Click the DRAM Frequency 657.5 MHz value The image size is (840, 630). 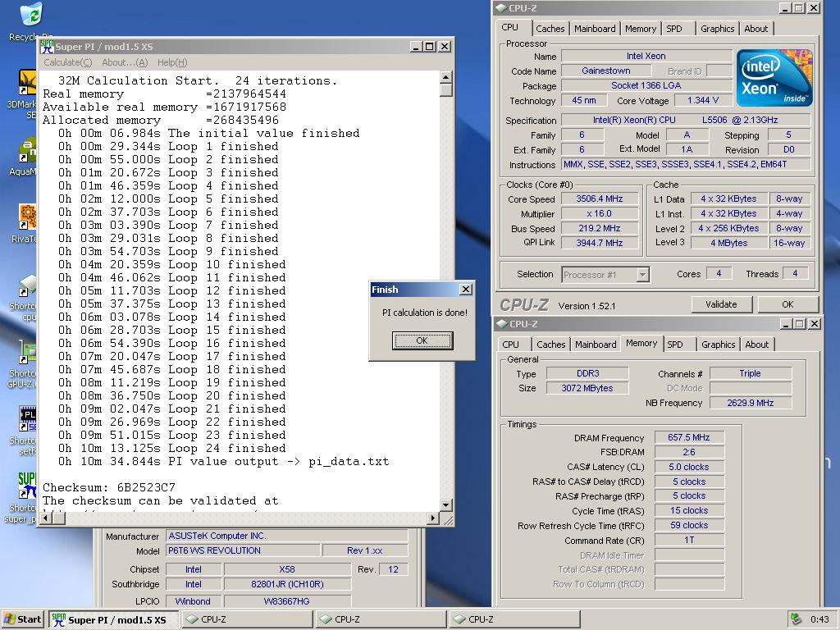click(689, 438)
